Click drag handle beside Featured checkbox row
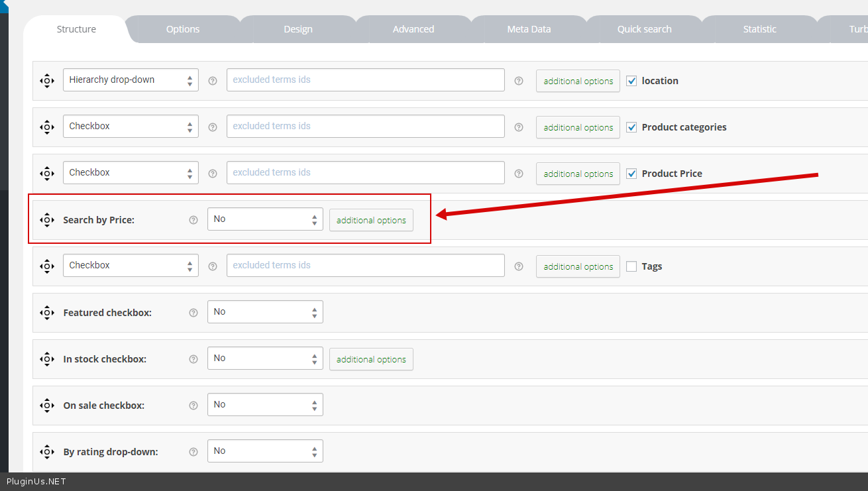Viewport: 868px width, 491px height. [46, 313]
